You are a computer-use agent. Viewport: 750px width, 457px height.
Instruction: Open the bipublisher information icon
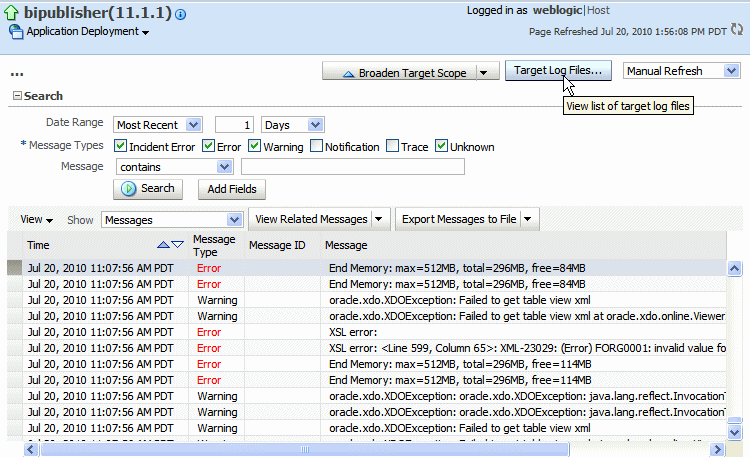pos(180,15)
